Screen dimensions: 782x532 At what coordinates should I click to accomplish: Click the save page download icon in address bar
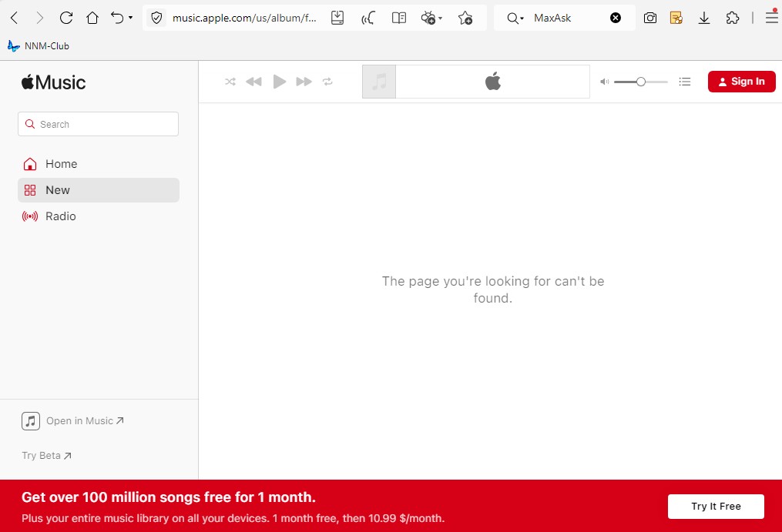pos(337,18)
